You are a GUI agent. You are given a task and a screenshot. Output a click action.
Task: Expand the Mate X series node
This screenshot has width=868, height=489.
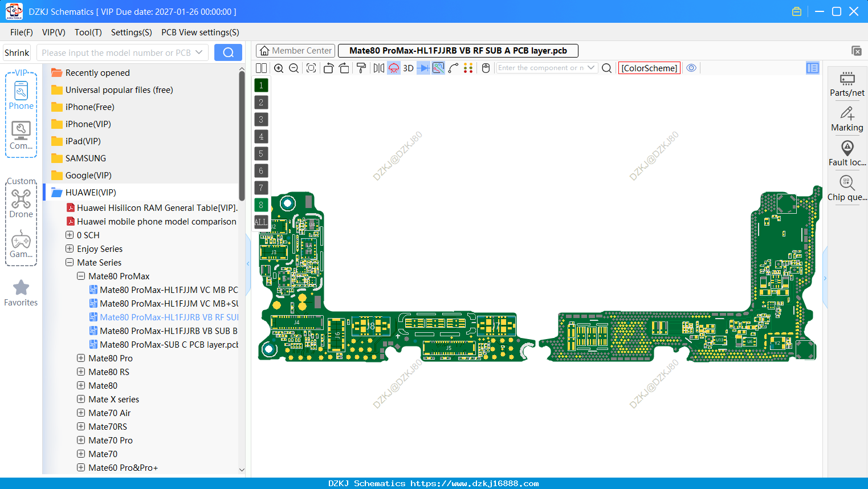[x=81, y=399]
